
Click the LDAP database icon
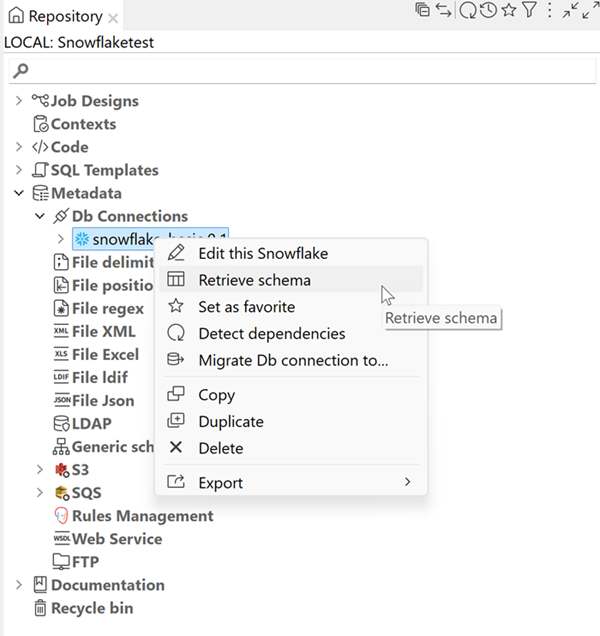pos(61,423)
